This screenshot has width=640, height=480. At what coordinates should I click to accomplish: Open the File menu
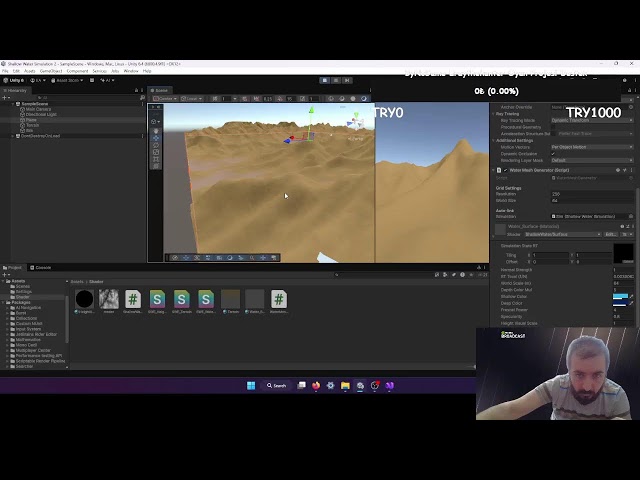pos(5,71)
